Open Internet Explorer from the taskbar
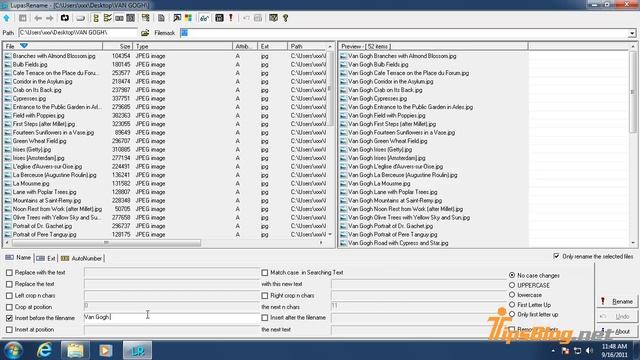The width and height of the screenshot is (640, 360). click(x=44, y=350)
